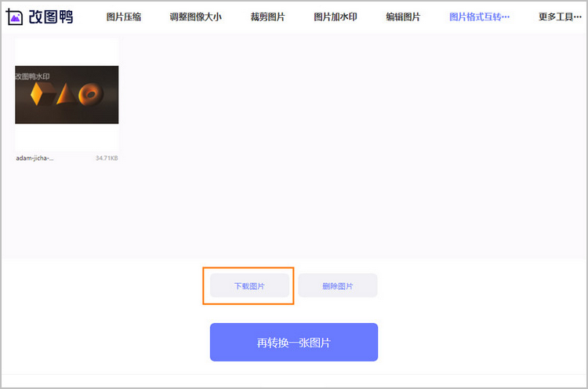This screenshot has height=389, width=588.
Task: Click the 改图鸭 logo icon
Action: click(15, 16)
